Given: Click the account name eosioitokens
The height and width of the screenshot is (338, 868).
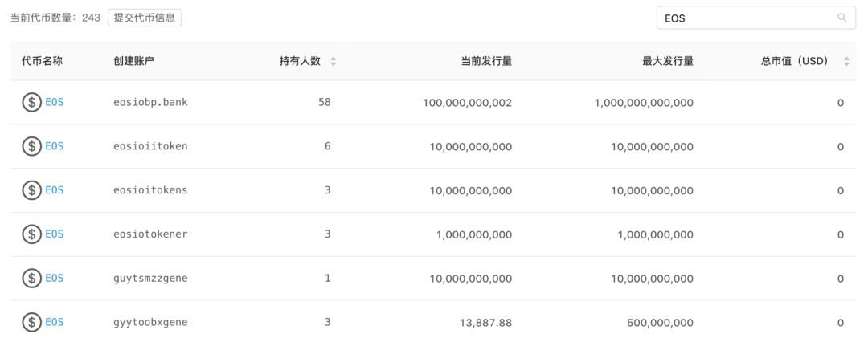Looking at the screenshot, I should coord(150,190).
